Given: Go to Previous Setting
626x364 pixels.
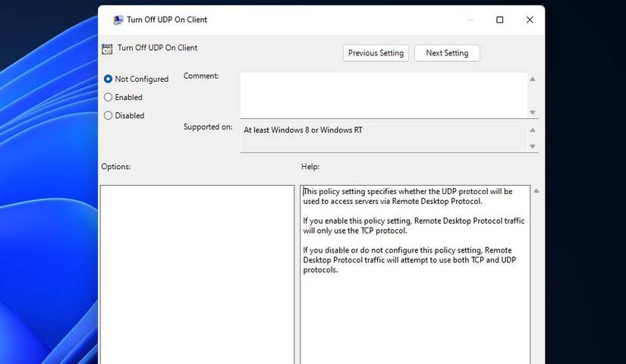Looking at the screenshot, I should tap(376, 53).
